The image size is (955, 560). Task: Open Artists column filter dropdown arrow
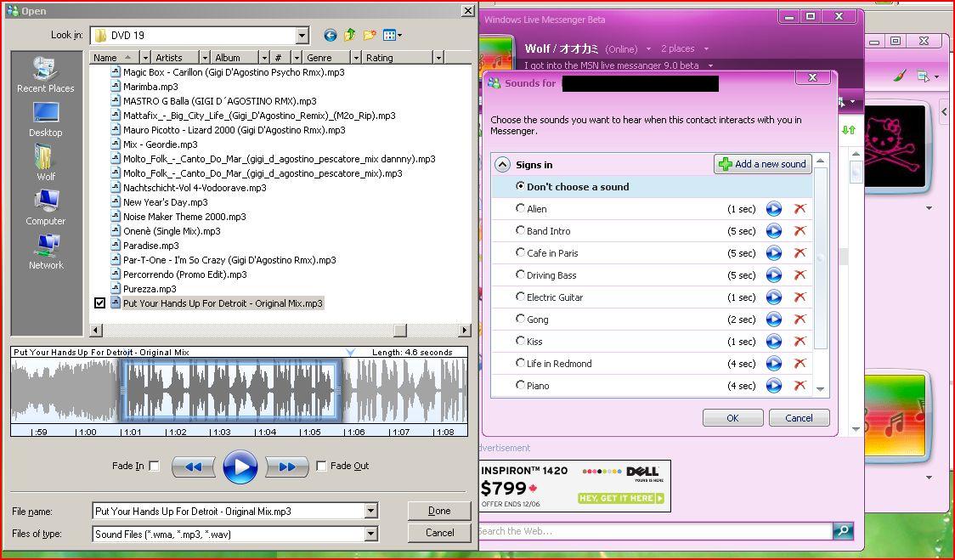tap(205, 57)
